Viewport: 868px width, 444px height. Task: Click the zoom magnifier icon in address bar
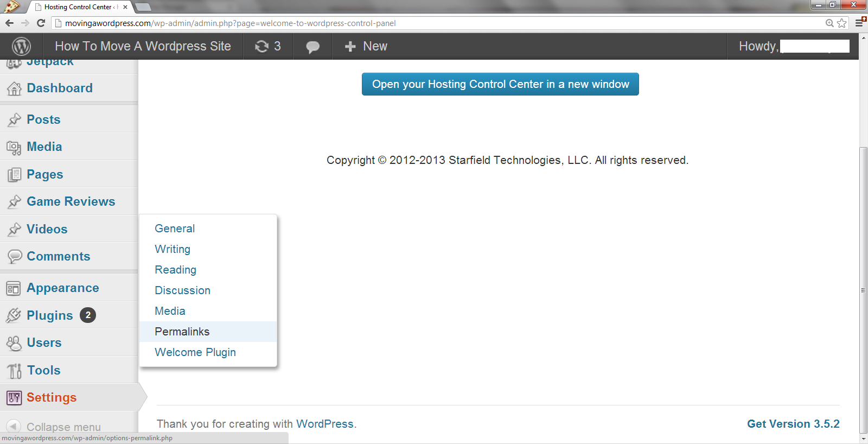[829, 23]
